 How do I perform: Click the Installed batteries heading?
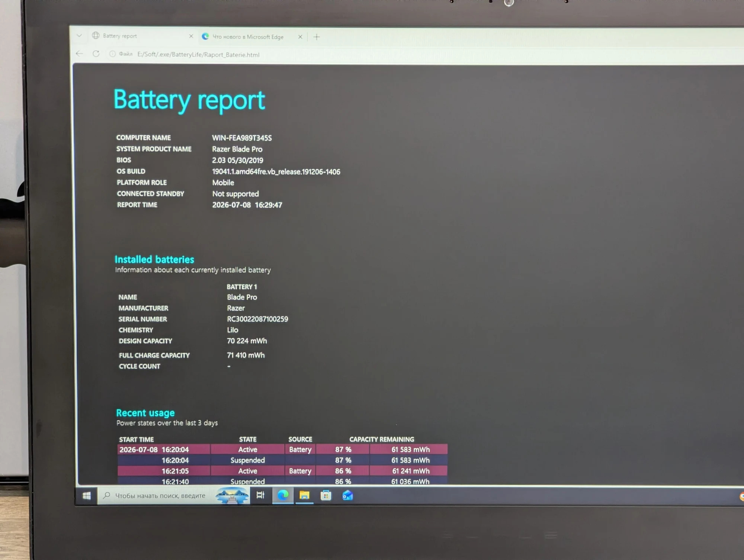[154, 259]
